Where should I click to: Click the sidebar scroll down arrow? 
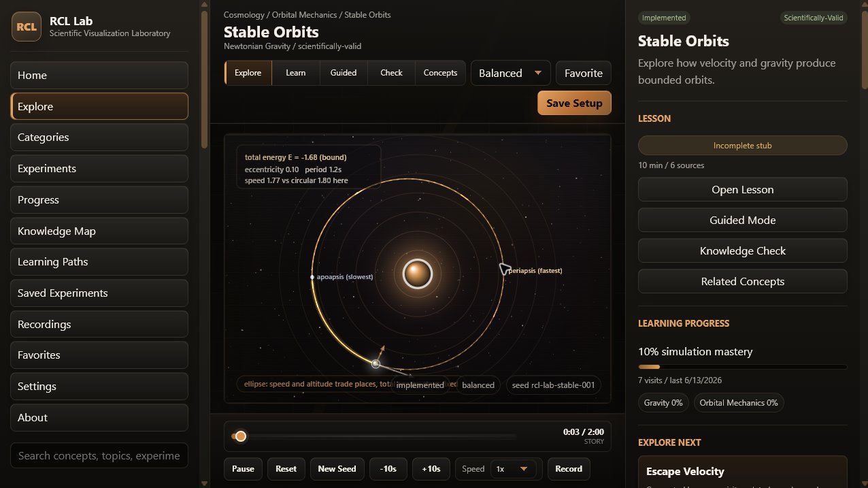(205, 483)
